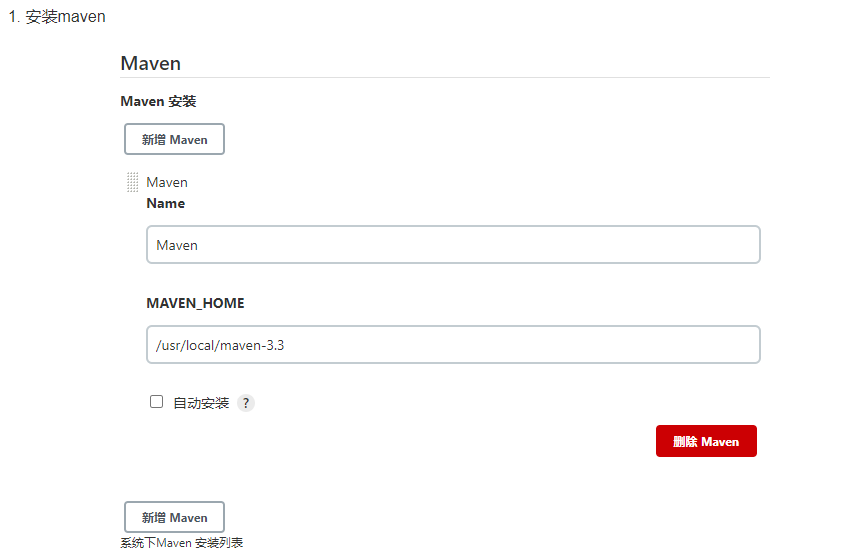Click the lower 新增 Maven button above 系统下Maven 安装列表
845x559 pixels.
click(174, 517)
